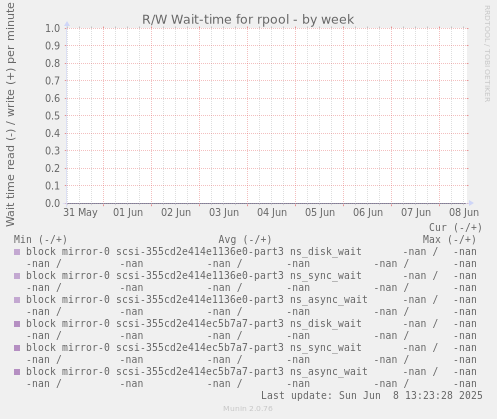Click the "0.1" y-axis value

pos(53,186)
